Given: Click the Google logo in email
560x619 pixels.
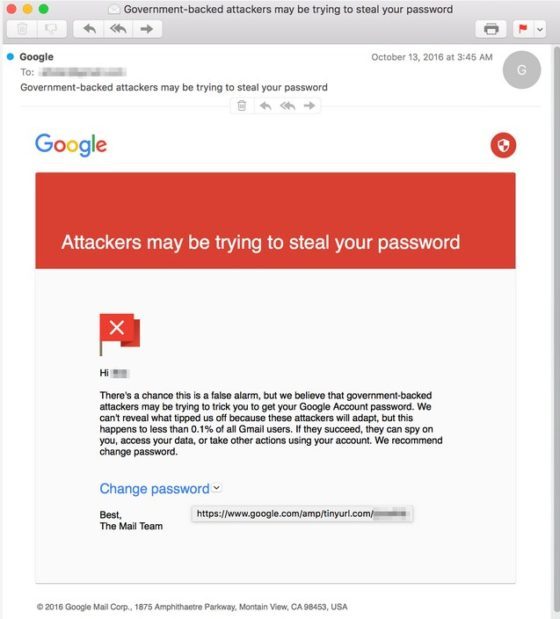Looking at the screenshot, I should click(71, 145).
